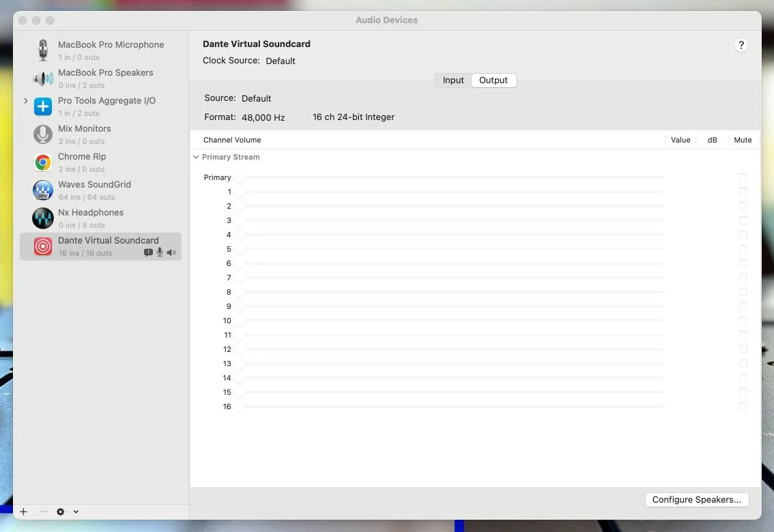Click the Source Default value

(256, 99)
